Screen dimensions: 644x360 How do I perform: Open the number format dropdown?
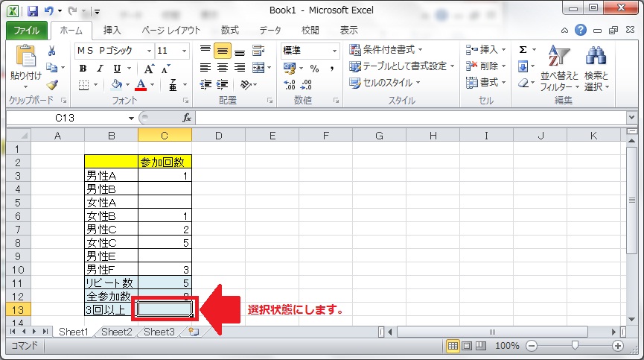335,51
